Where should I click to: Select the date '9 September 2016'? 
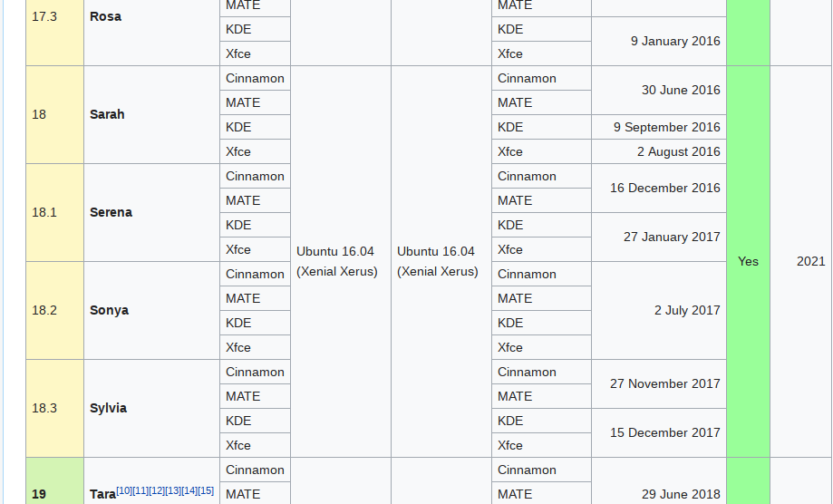click(x=667, y=127)
